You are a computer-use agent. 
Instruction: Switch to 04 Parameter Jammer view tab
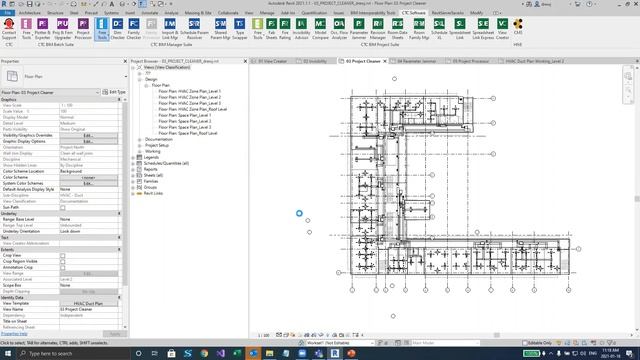click(416, 61)
